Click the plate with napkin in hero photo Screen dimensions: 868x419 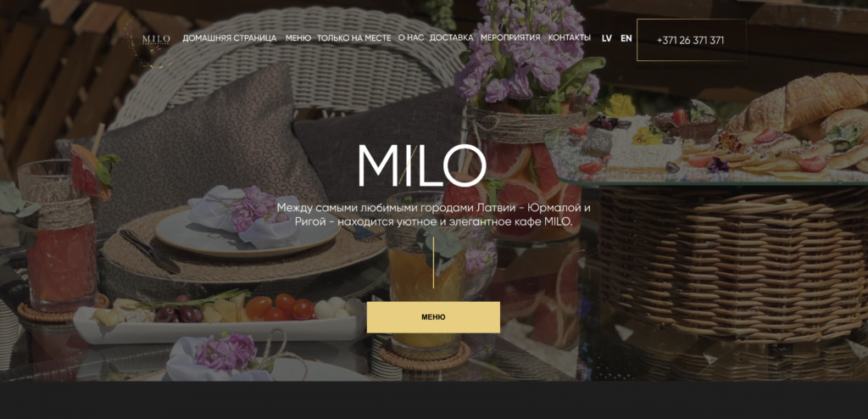pos(247,226)
